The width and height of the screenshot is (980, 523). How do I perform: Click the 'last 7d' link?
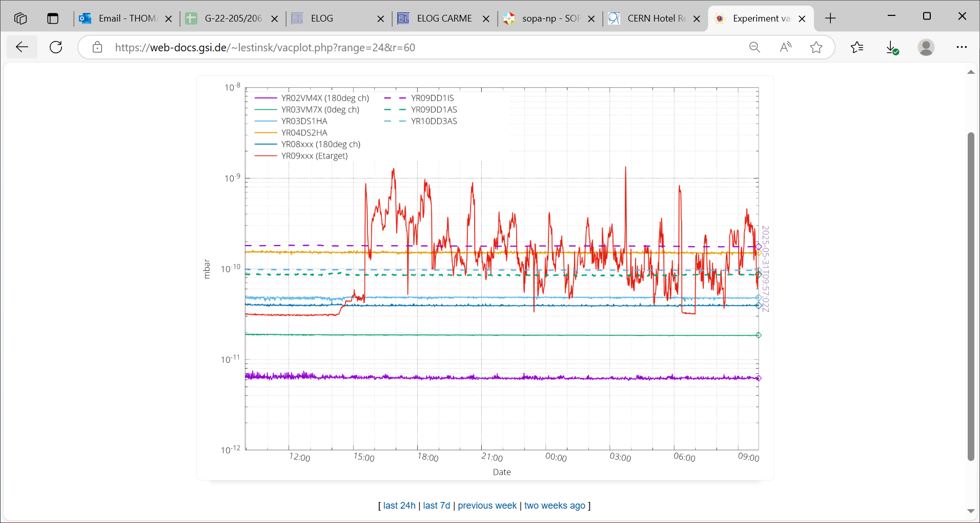(x=436, y=506)
